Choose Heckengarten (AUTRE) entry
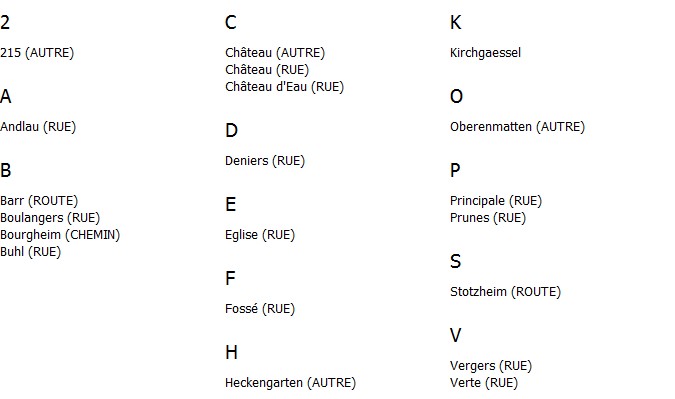 point(291,383)
